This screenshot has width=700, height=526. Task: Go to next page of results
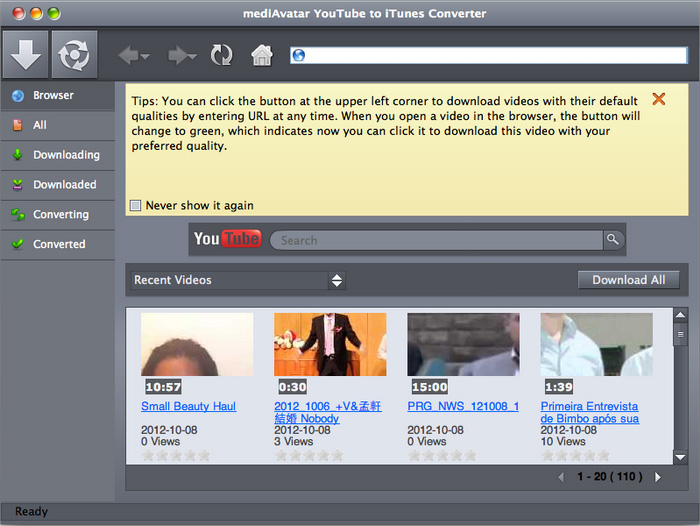tap(658, 477)
